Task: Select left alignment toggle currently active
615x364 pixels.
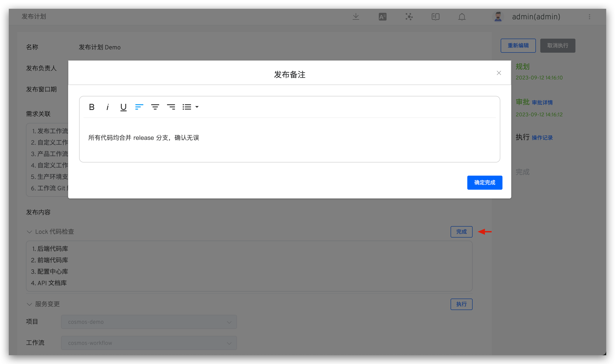Action: pyautogui.click(x=139, y=107)
